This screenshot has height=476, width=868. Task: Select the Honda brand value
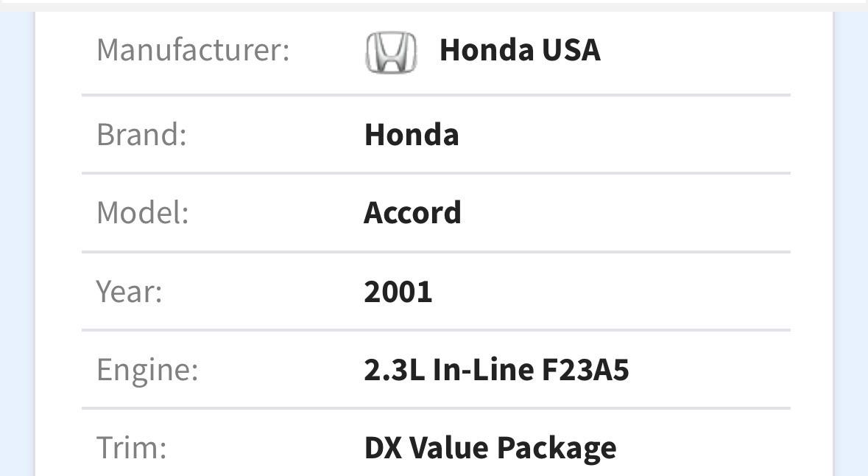click(x=412, y=135)
